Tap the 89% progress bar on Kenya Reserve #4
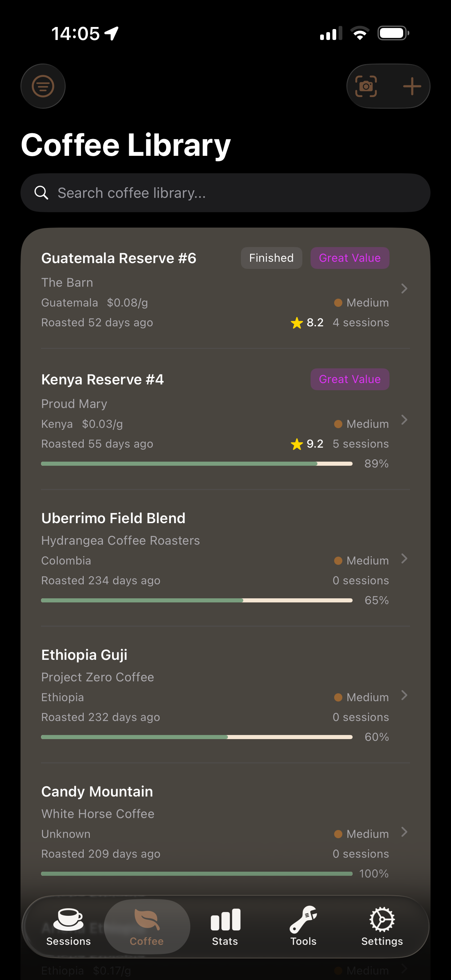The height and width of the screenshot is (980, 451). click(196, 464)
